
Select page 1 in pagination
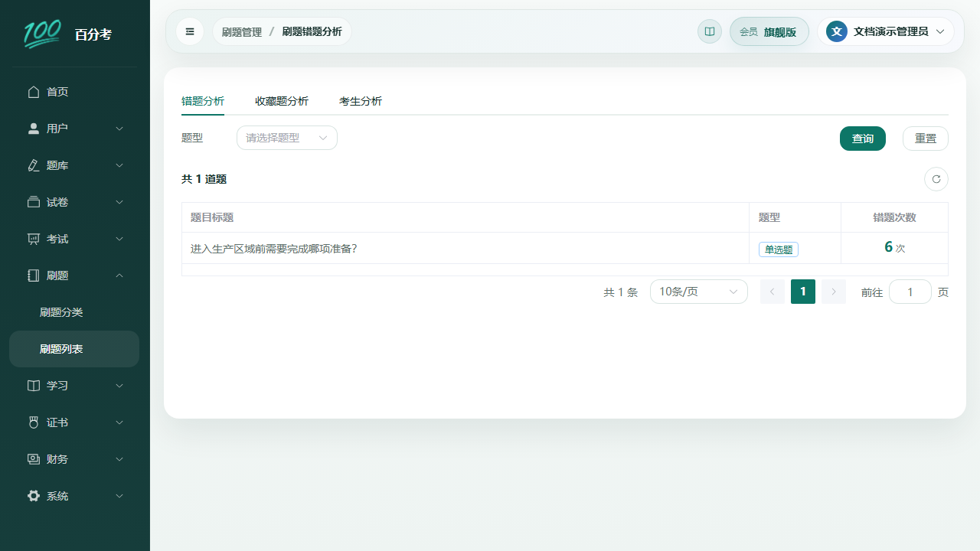803,292
